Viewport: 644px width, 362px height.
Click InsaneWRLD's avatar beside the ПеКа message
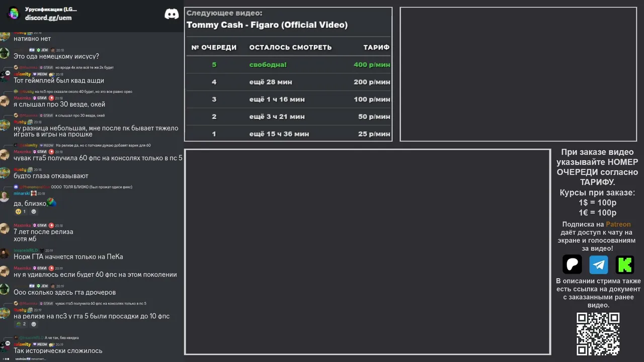(x=5, y=253)
